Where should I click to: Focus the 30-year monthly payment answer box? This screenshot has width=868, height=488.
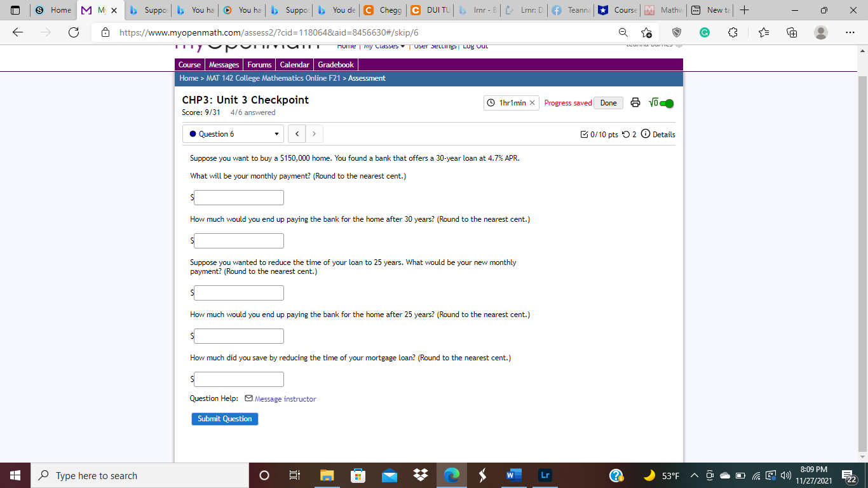(239, 198)
